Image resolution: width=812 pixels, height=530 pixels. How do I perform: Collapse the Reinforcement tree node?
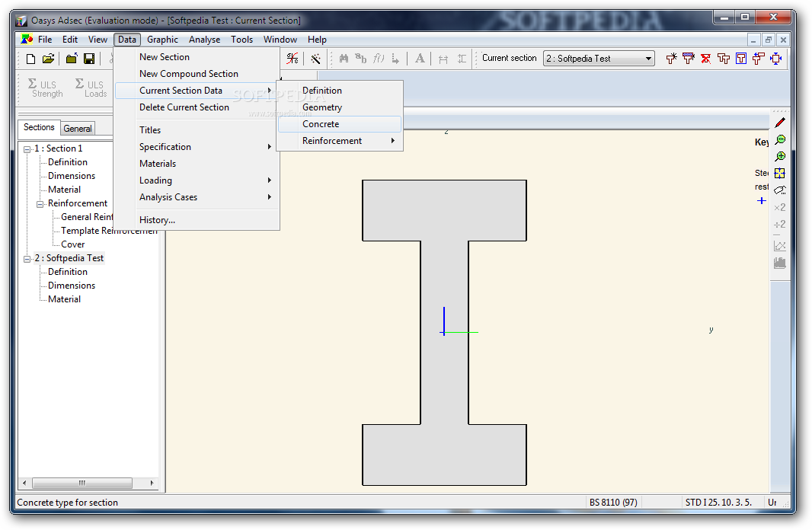pos(40,204)
